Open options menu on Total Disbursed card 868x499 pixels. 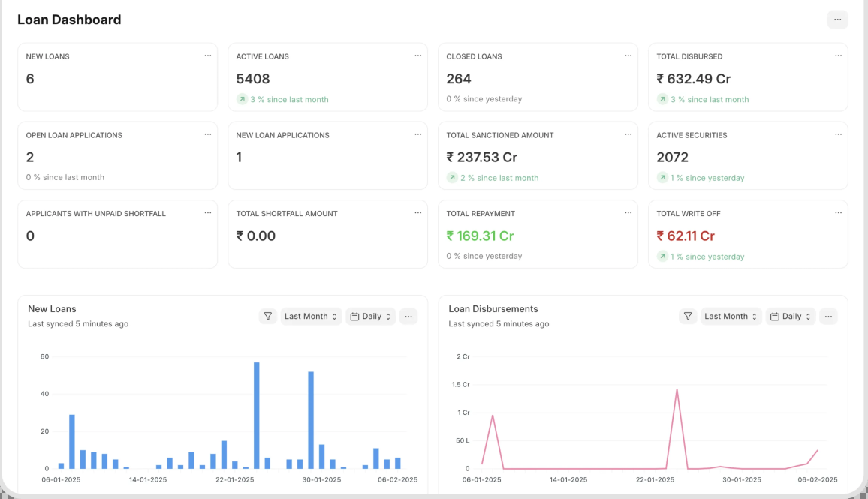coord(838,55)
